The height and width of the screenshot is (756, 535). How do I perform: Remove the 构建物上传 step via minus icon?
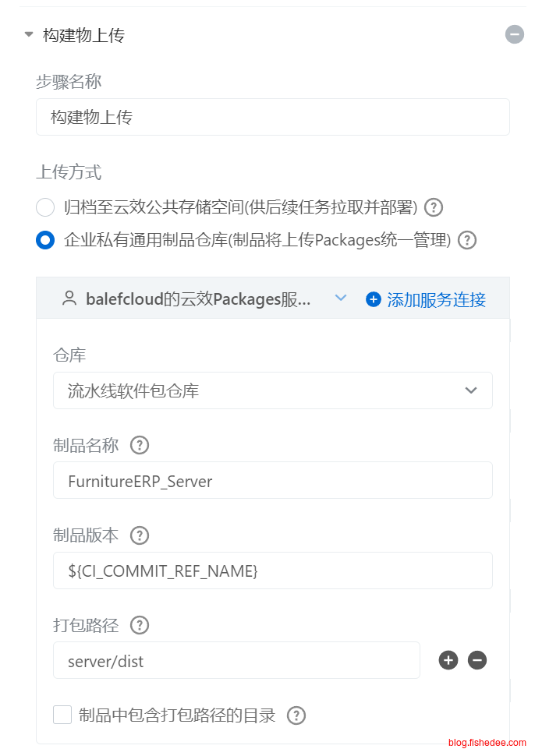click(514, 34)
